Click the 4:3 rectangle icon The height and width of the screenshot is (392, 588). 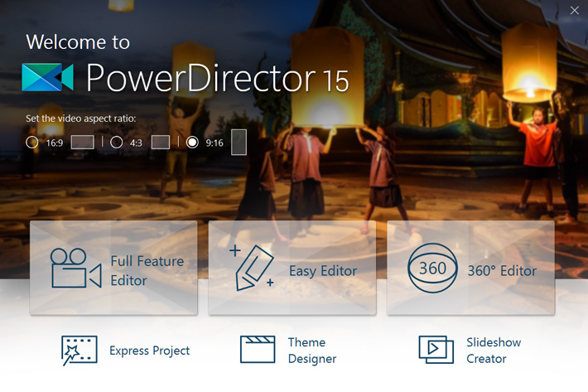[x=161, y=143]
